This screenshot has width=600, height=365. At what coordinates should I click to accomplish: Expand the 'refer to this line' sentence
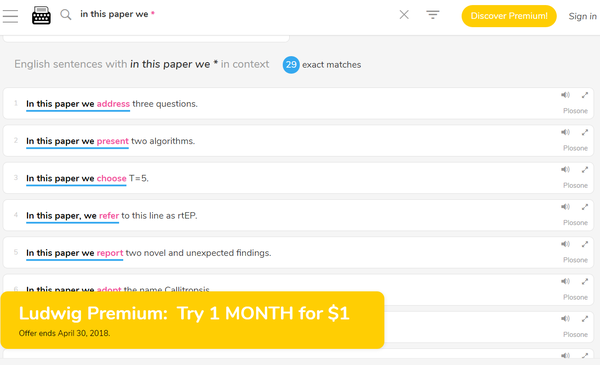tap(585, 207)
